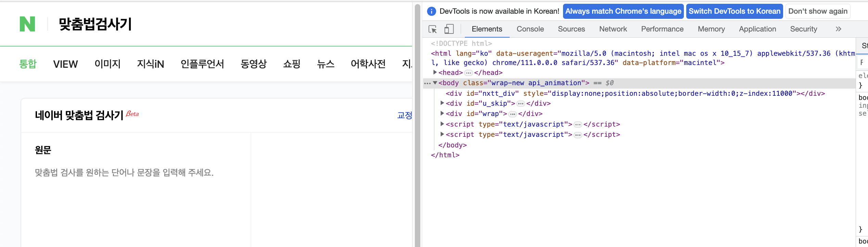Click Switch DevTools to Korean

point(735,11)
